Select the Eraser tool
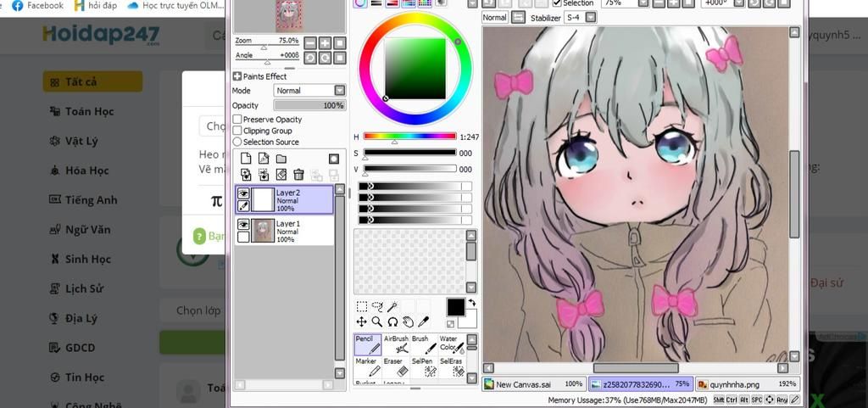868x408 pixels. coord(396,367)
